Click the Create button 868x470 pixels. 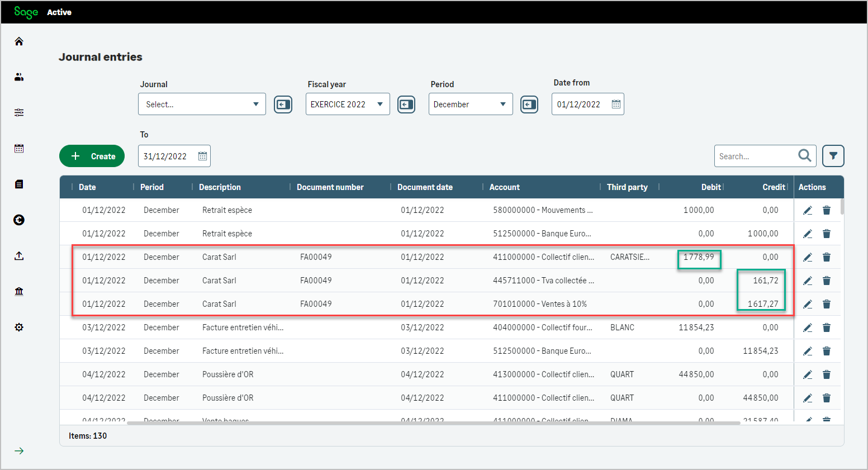tap(92, 156)
